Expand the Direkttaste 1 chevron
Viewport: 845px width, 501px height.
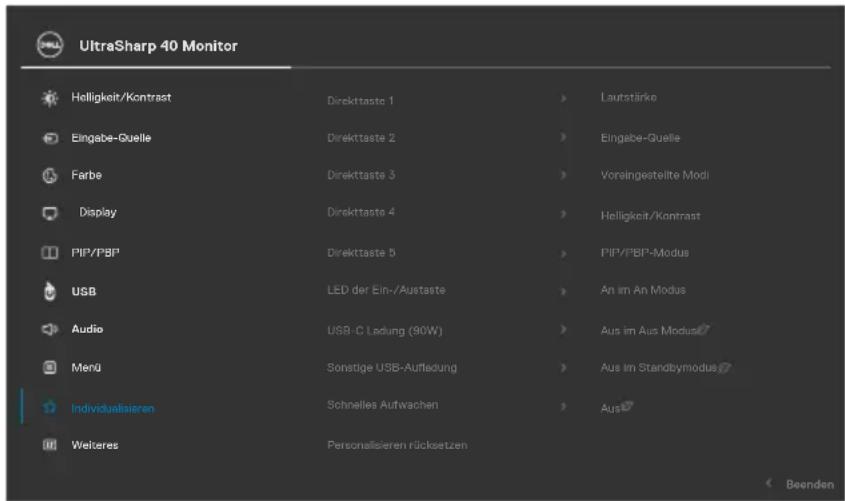point(563,99)
